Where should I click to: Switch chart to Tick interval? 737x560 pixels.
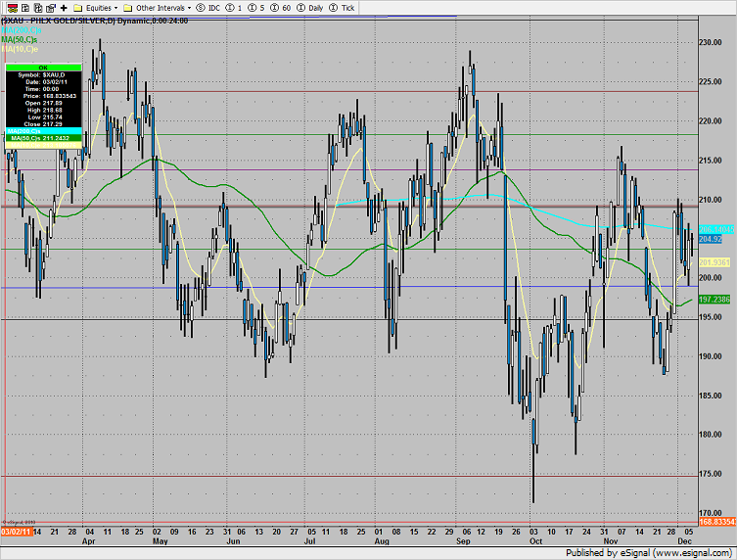click(x=342, y=7)
